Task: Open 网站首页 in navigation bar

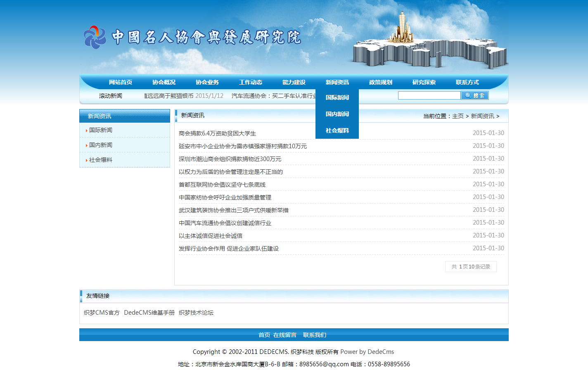Action: 121,82
